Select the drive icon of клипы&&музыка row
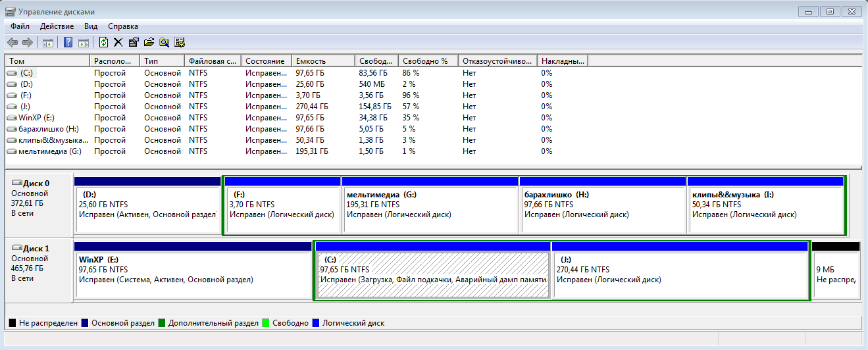868x350 pixels. (x=13, y=140)
